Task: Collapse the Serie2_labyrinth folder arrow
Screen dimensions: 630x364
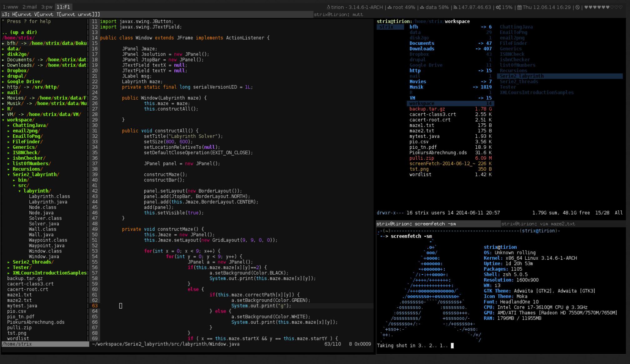Action: tap(9, 175)
